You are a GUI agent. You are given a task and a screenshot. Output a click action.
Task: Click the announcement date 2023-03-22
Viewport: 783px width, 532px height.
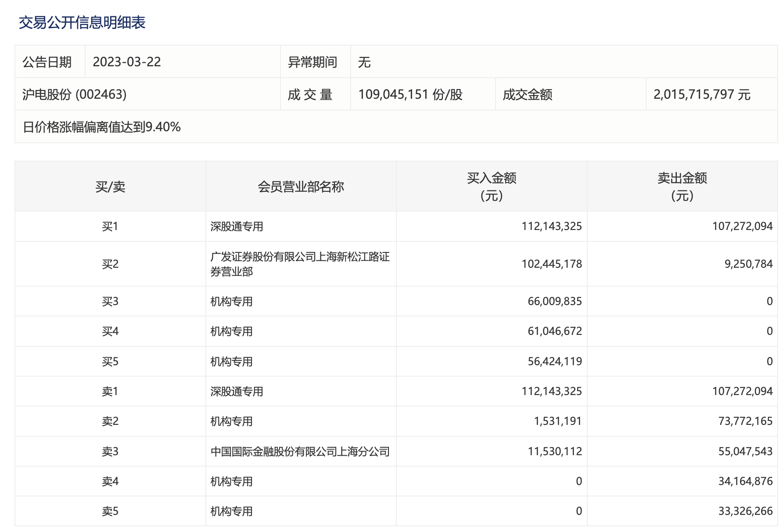pyautogui.click(x=127, y=62)
